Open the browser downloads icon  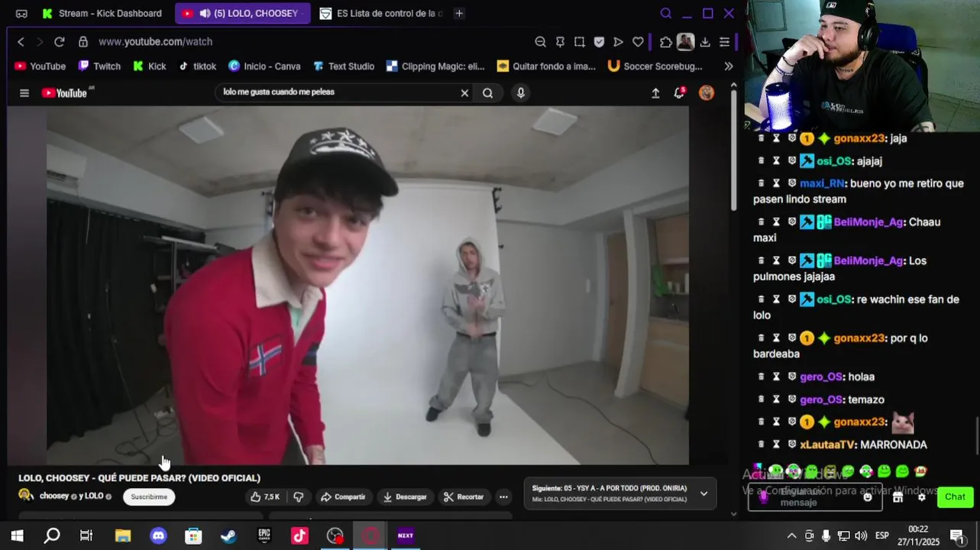tap(705, 42)
